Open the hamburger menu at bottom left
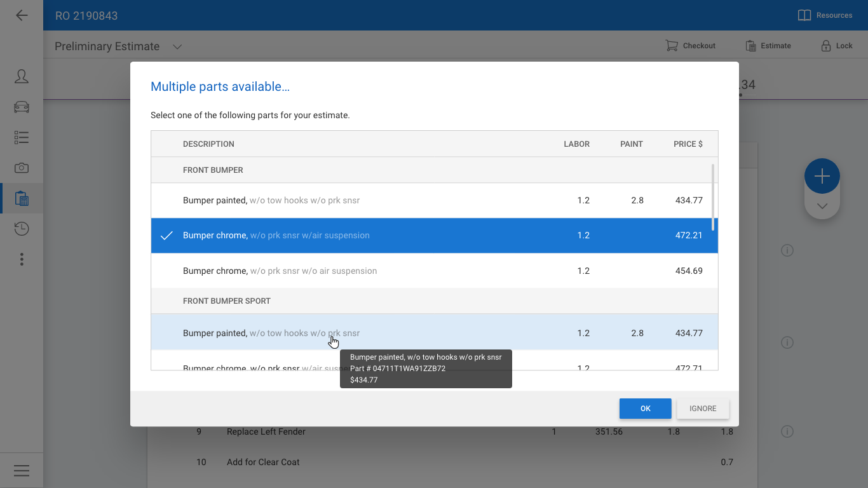Image resolution: width=868 pixels, height=488 pixels. tap(22, 471)
